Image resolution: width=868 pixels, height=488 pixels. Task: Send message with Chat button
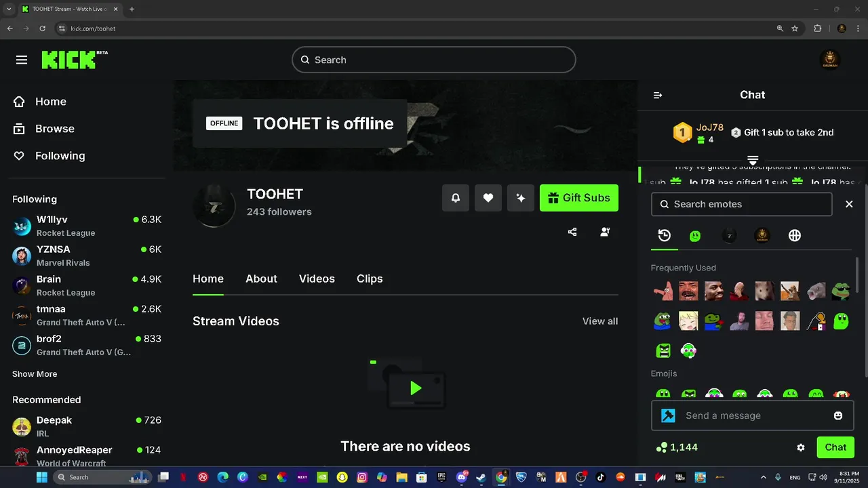(835, 447)
